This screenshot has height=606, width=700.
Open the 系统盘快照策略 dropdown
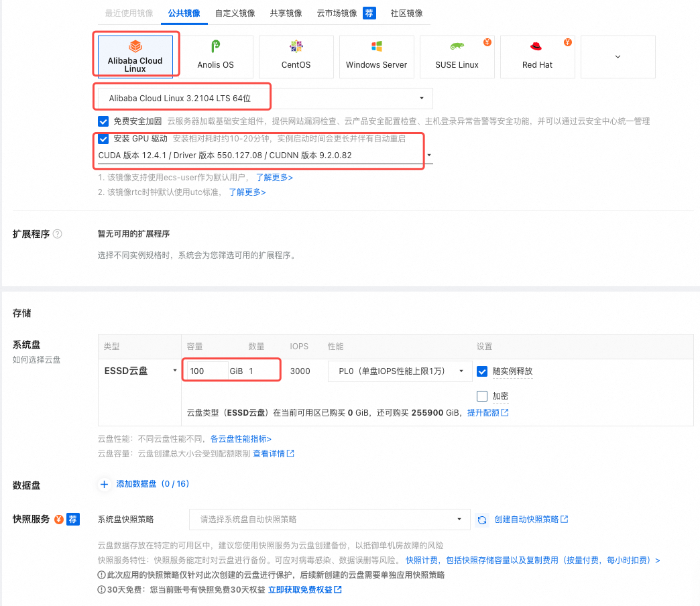[329, 520]
